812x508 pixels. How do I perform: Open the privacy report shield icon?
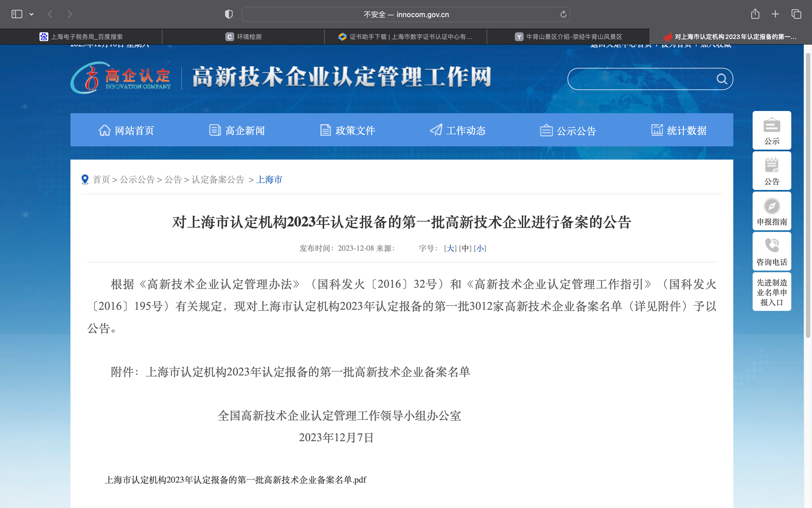(228, 14)
